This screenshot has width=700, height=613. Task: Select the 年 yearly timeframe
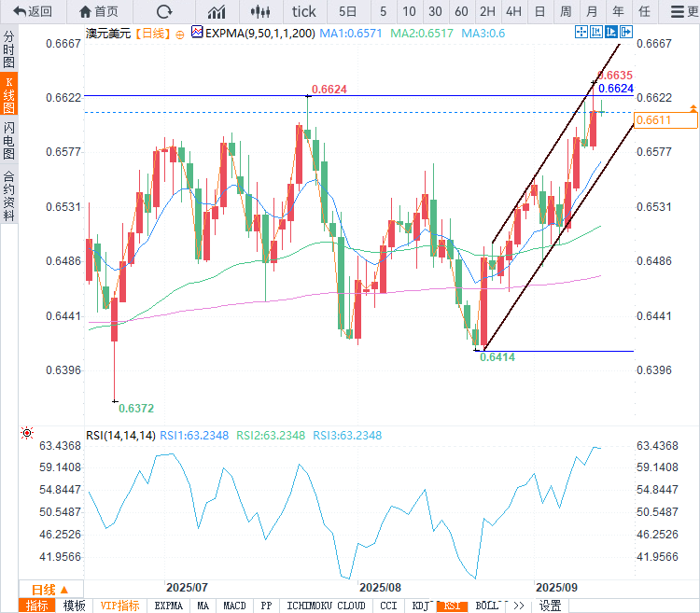(x=618, y=11)
